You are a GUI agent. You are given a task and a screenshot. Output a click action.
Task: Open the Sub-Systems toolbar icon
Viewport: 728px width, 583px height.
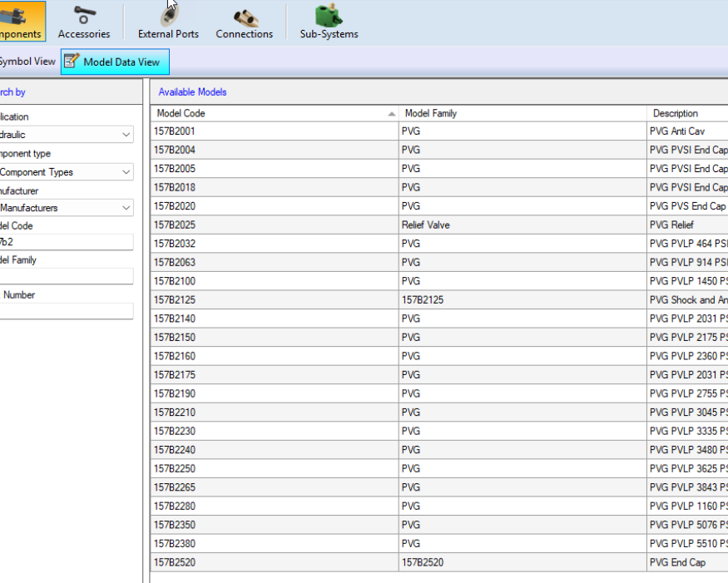(329, 22)
